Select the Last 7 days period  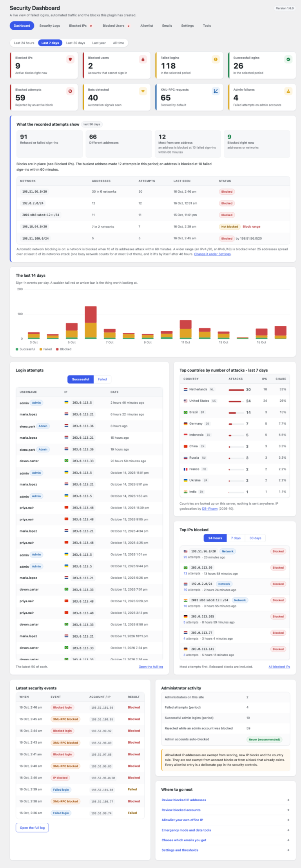pos(50,43)
